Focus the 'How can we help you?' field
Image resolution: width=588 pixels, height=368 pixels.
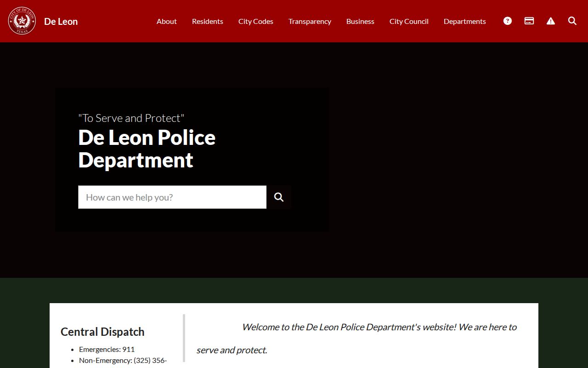pos(172,197)
